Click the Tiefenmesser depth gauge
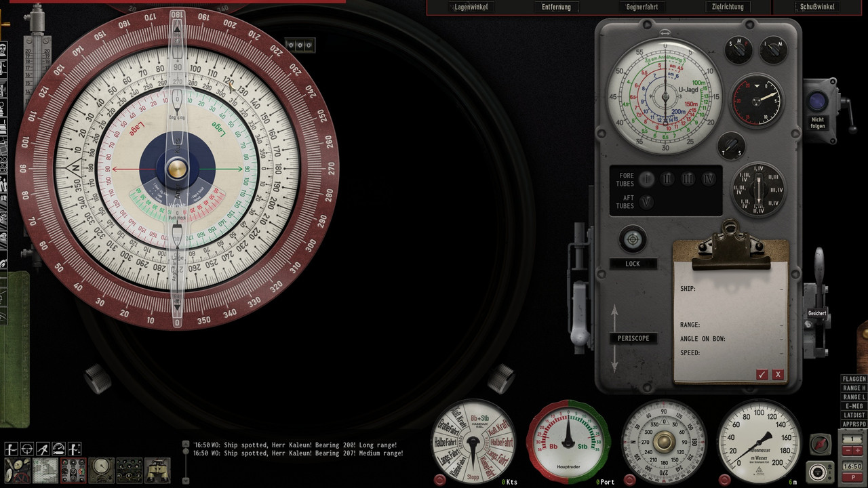868x488 pixels. (x=759, y=442)
